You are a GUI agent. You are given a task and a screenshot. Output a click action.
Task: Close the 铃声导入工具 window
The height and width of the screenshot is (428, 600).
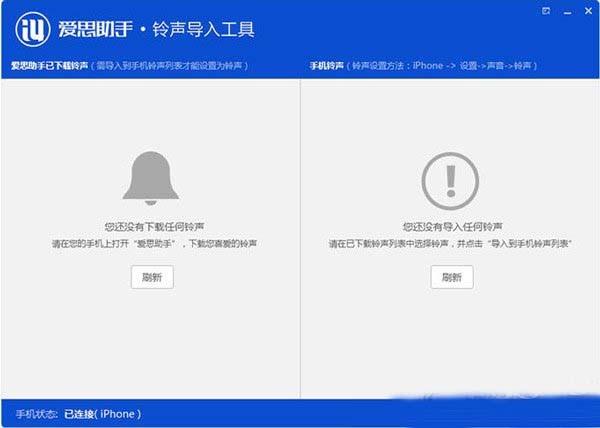click(x=589, y=11)
